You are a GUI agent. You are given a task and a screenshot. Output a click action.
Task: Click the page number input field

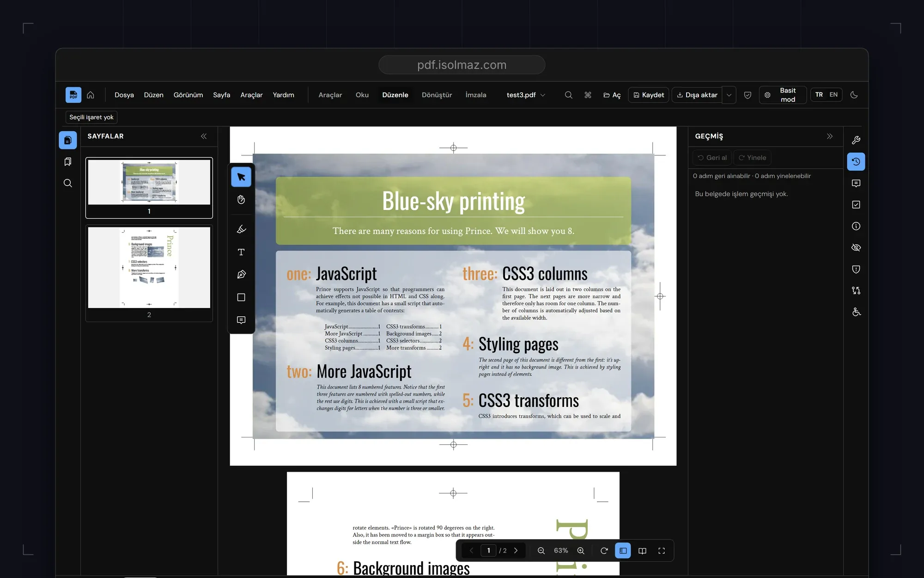488,551
